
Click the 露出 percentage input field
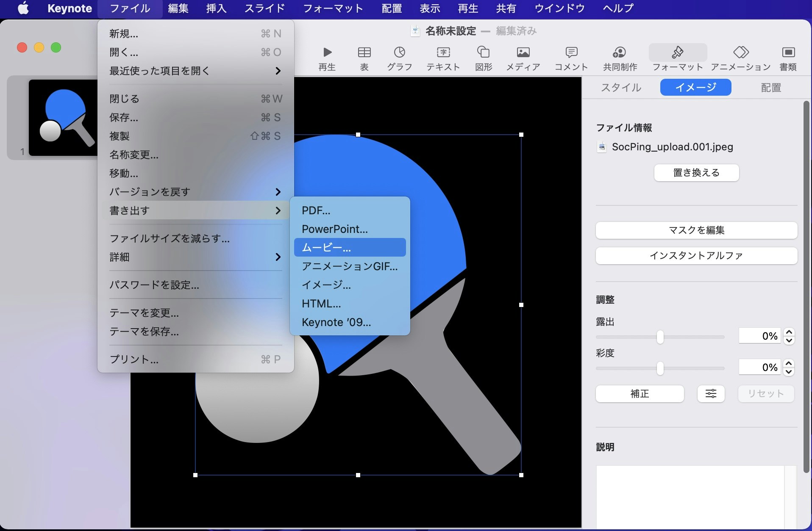click(x=759, y=336)
